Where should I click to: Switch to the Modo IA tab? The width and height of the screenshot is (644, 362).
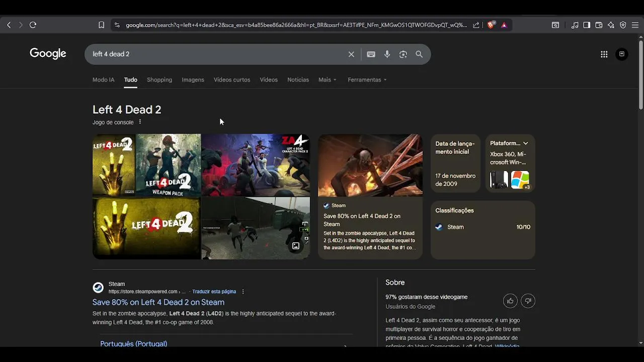[103, 80]
